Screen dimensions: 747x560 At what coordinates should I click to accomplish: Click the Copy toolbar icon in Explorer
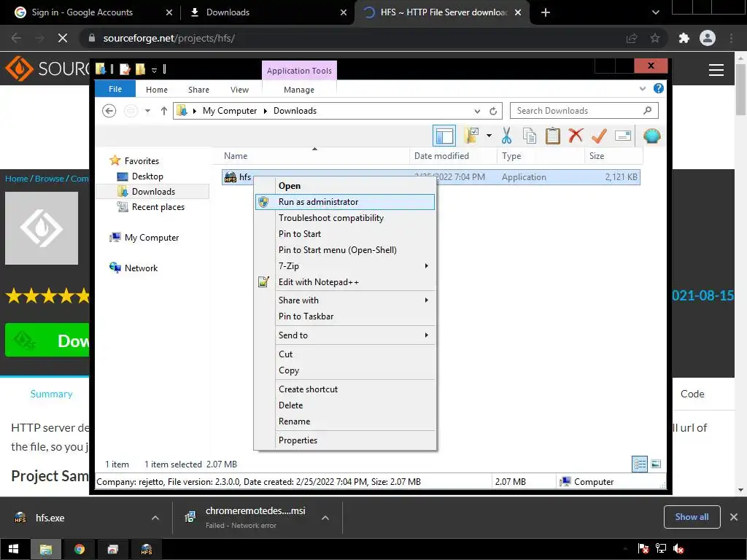(x=530, y=136)
